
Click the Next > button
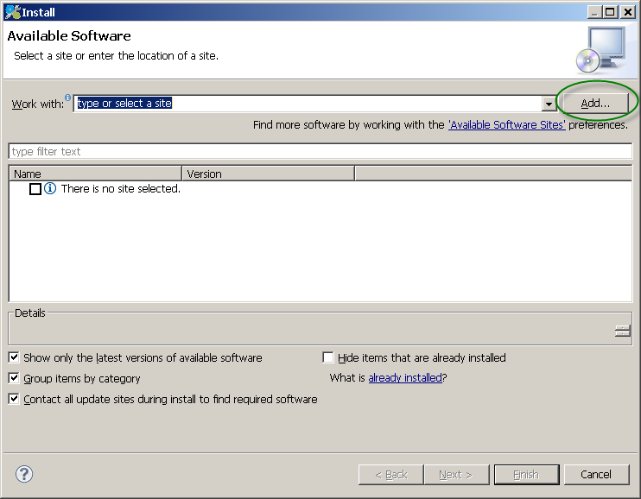click(x=456, y=474)
